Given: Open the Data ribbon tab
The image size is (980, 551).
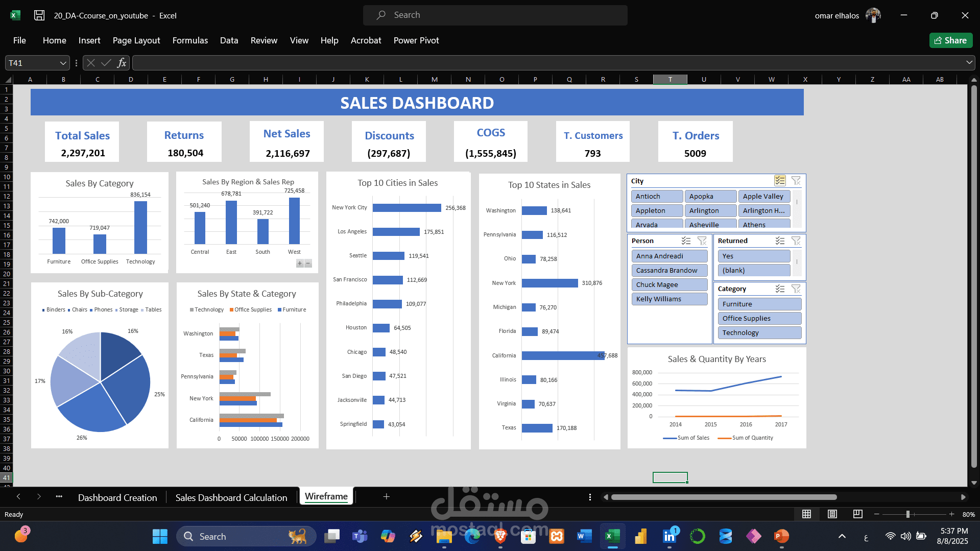Looking at the screenshot, I should [x=229, y=40].
